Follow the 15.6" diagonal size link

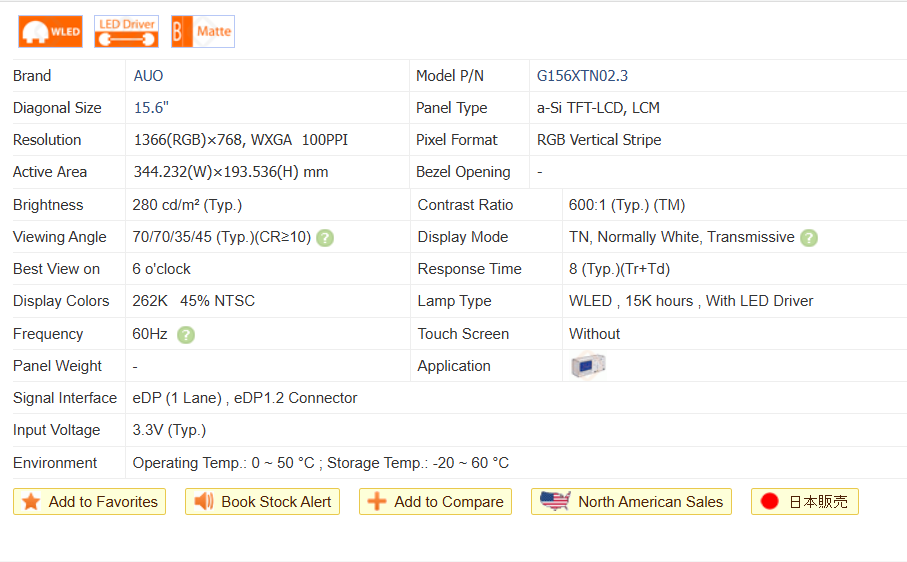click(x=152, y=108)
